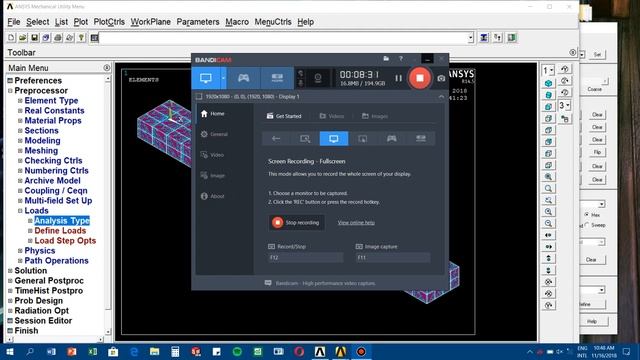Select rectangle-area recording mode icon in strip
Image resolution: width=640 pixels, height=360 pixels.
pyautogui.click(x=305, y=139)
